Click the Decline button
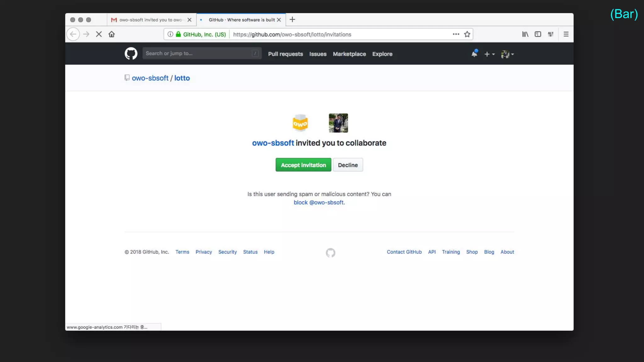 coord(347,165)
